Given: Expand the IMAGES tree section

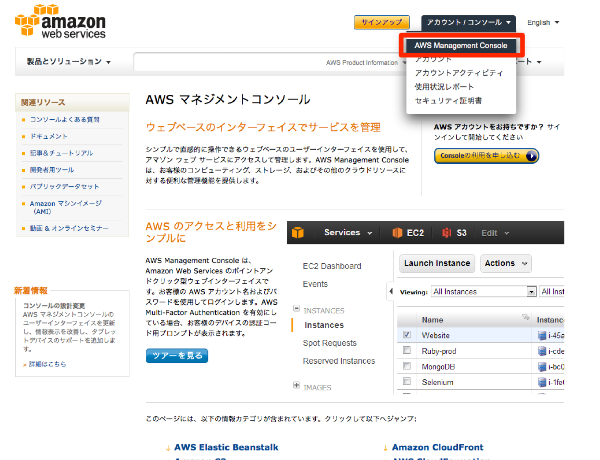Looking at the screenshot, I should (x=296, y=385).
